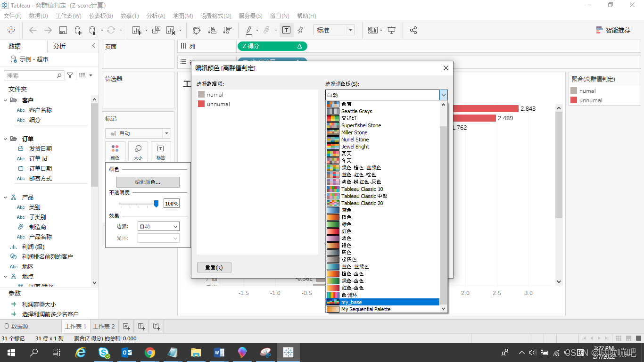Screen dimensions: 644x362
Task: Click the clear sheet icon in toolbar
Action: 171,30
